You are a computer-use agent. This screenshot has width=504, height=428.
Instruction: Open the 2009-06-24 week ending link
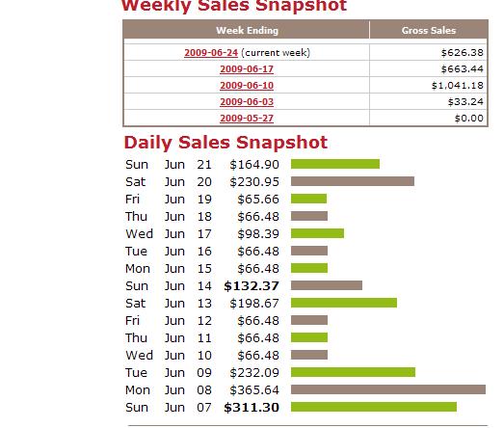[211, 52]
